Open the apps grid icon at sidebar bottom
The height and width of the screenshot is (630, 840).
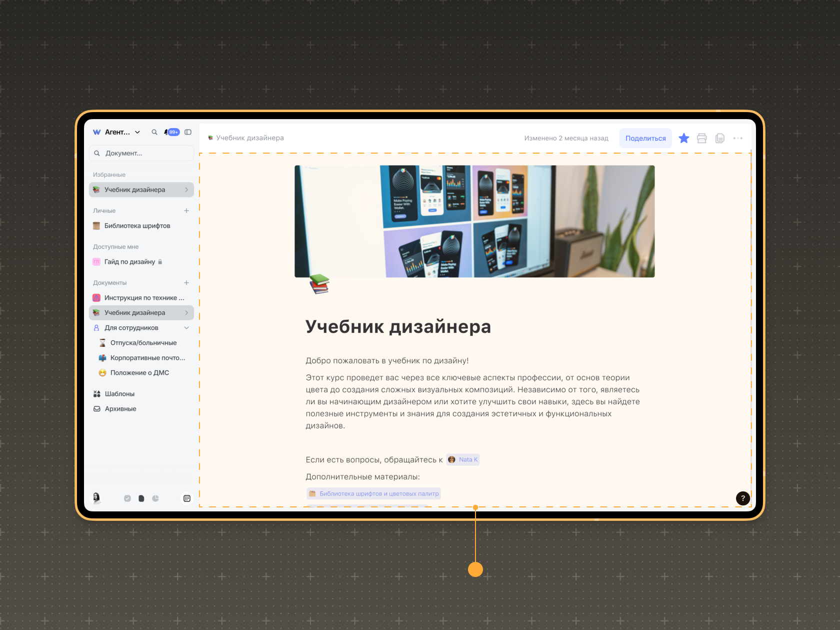[186, 498]
